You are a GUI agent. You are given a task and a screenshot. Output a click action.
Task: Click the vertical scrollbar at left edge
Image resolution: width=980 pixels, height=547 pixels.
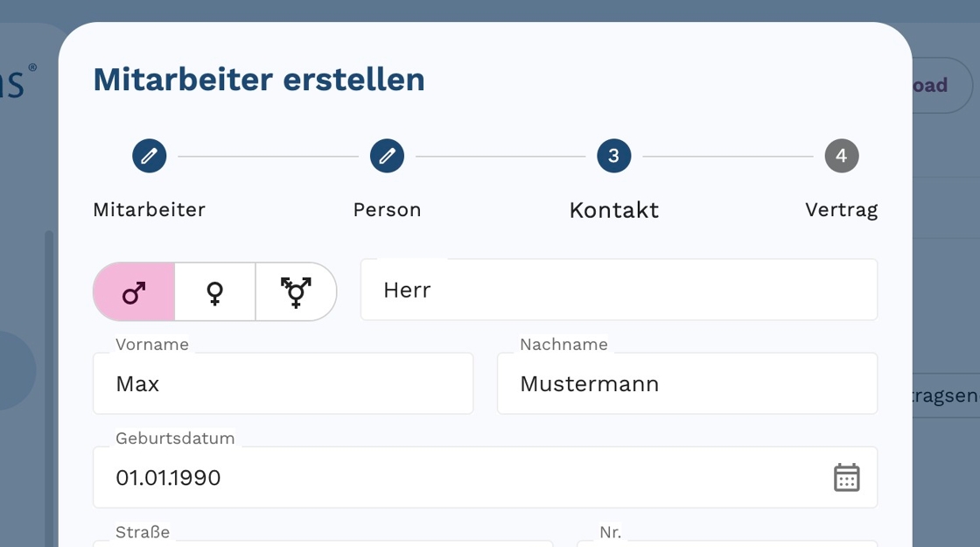point(49,385)
